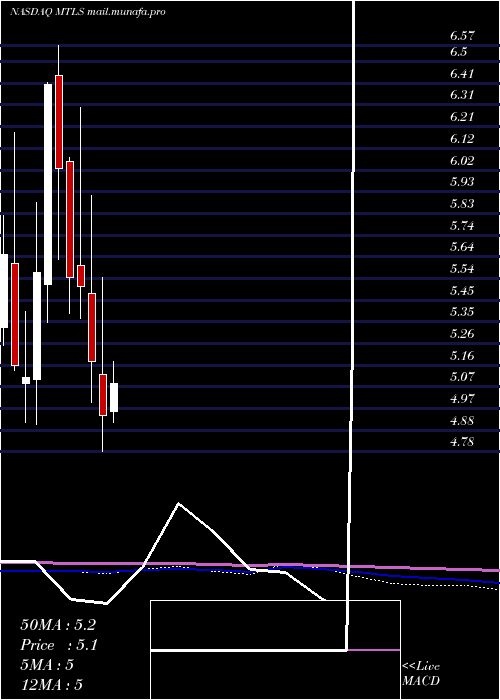Viewport: 500px width, 700px height.
Task: Click the 5.83 price axis value
Action: [462, 204]
